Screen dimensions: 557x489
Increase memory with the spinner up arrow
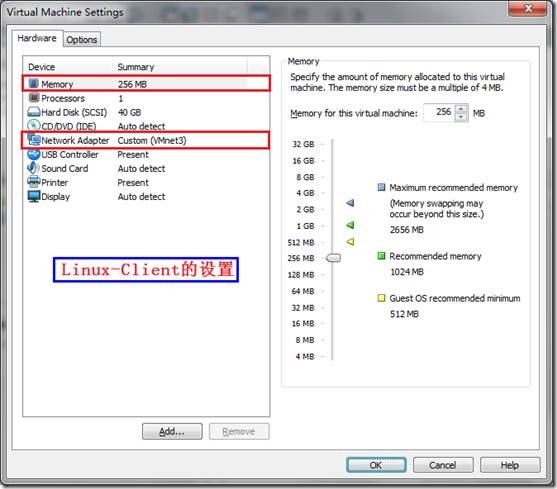pos(461,109)
